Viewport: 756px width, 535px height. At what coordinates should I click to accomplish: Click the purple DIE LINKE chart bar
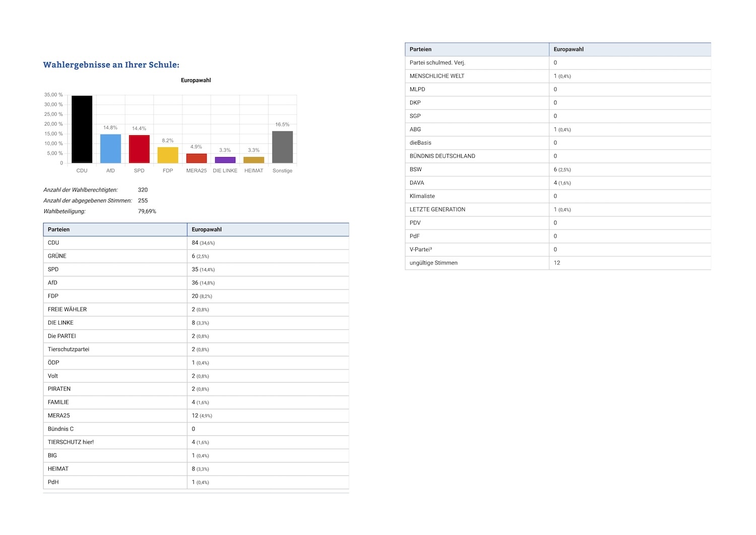coord(225,160)
